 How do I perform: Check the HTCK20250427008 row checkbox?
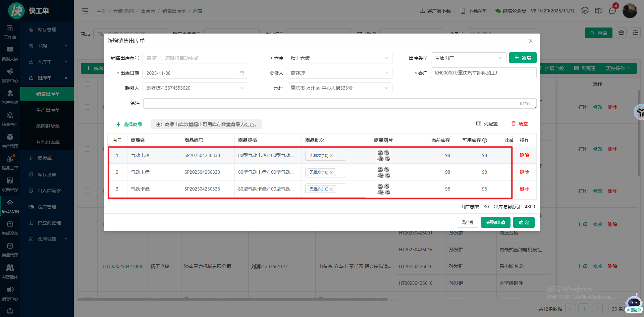click(88, 266)
